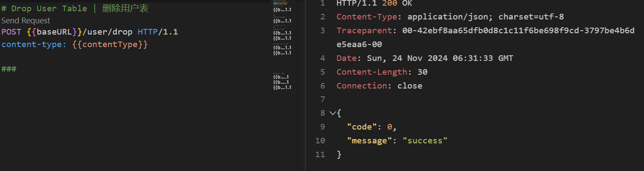Click the 'content-type' header name in request
The width and height of the screenshot is (644, 171).
click(32, 44)
